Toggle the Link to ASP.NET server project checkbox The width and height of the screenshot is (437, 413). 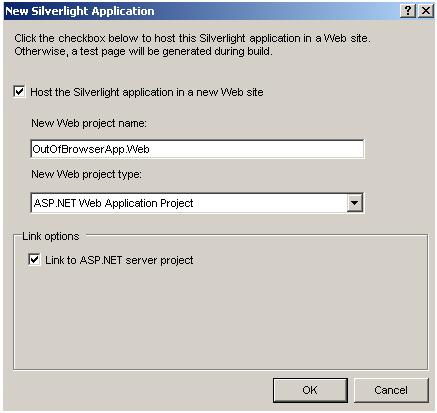(34, 259)
